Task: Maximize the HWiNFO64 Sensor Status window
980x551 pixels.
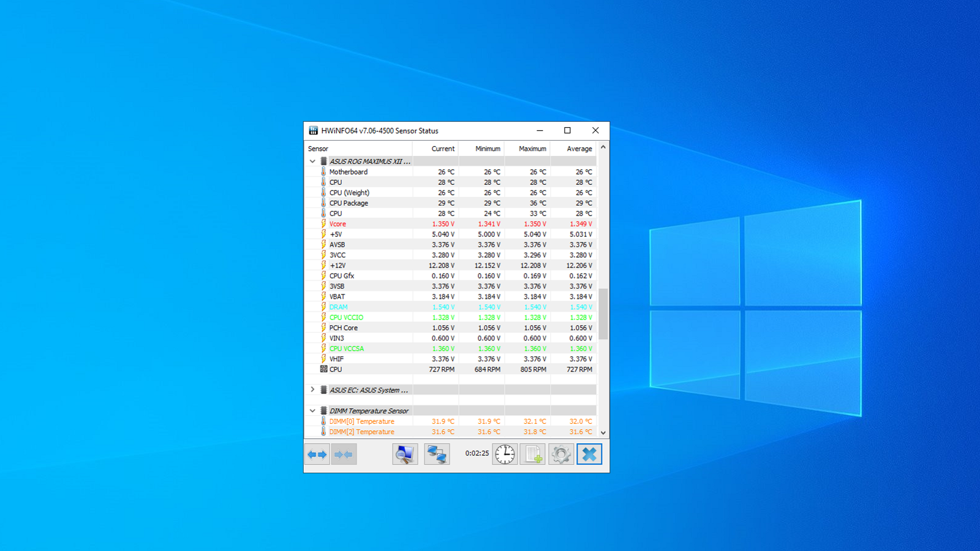Action: click(567, 130)
